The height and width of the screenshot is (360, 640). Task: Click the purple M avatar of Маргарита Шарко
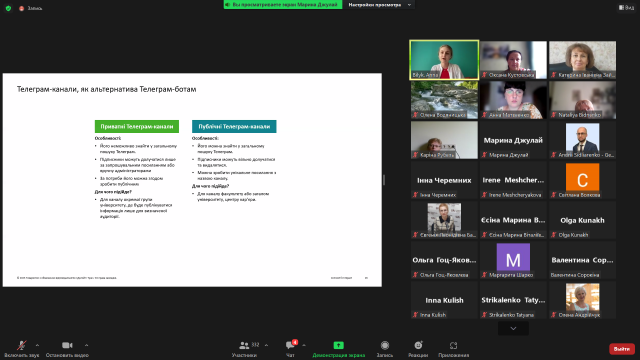pyautogui.click(x=513, y=257)
